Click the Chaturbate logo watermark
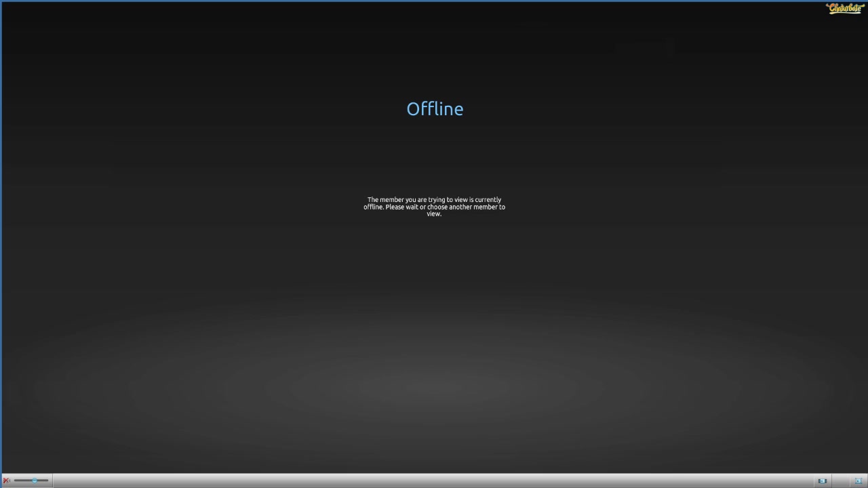This screenshot has width=868, height=488. (x=845, y=8)
